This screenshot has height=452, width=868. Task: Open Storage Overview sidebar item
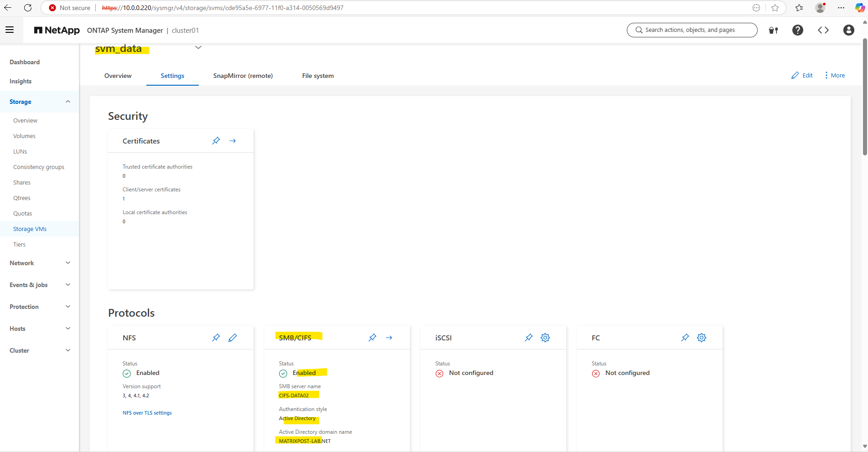coord(25,120)
